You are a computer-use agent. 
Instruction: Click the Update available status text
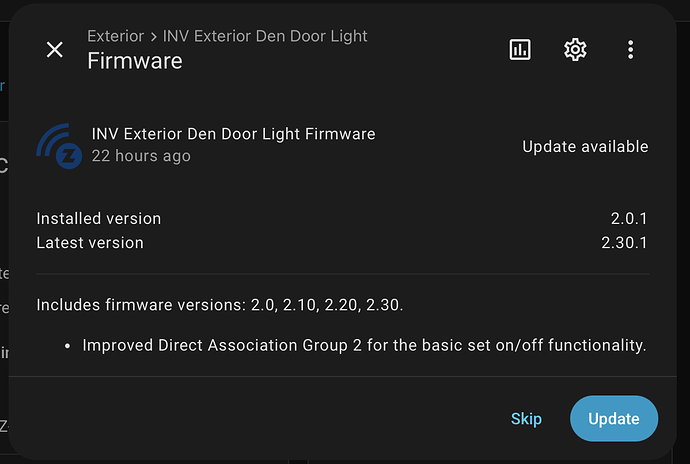tap(585, 146)
